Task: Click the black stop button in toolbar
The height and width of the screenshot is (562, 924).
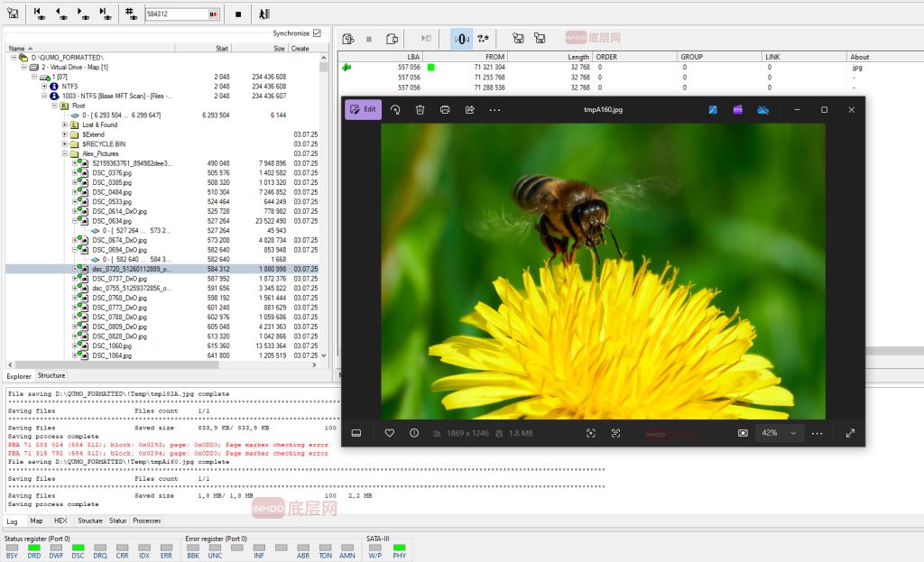Action: pos(238,14)
